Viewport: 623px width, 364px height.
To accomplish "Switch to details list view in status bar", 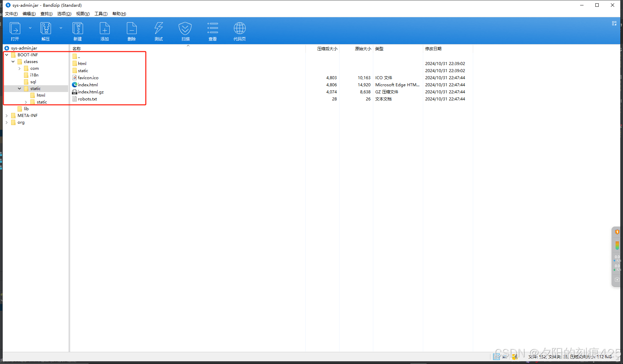I will 496,357.
